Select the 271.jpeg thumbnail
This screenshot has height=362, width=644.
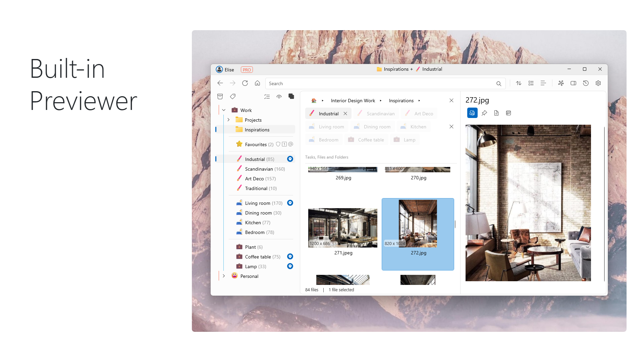tap(343, 228)
